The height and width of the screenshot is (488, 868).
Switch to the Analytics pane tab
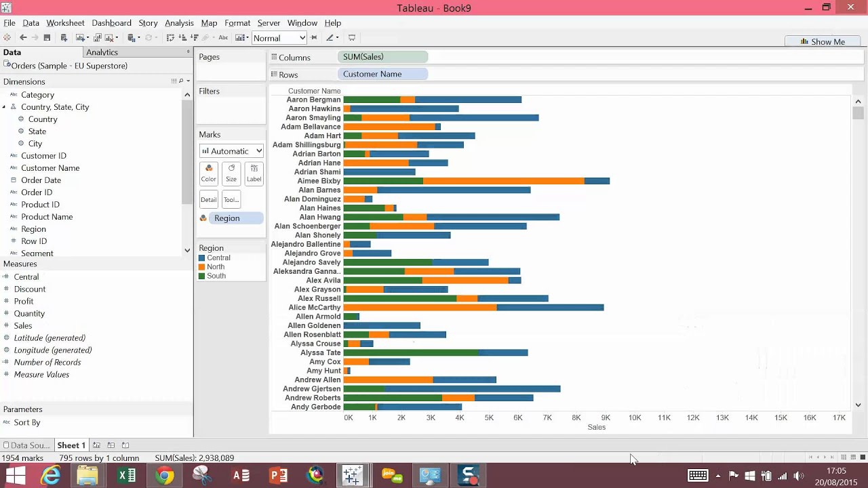click(102, 52)
